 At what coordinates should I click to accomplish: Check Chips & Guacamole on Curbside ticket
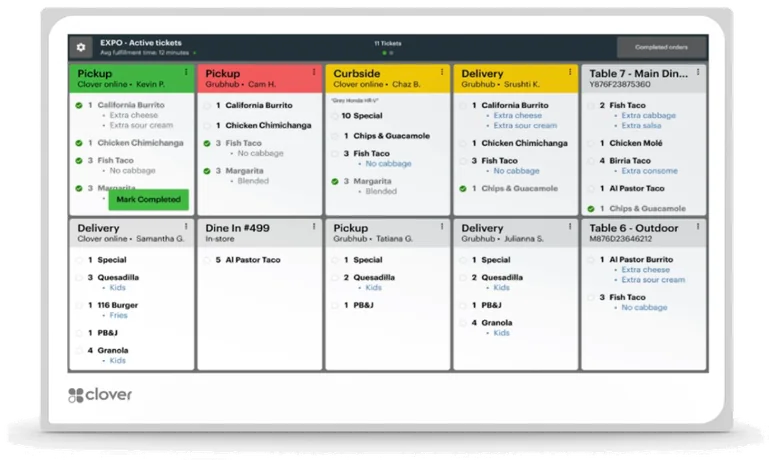coord(335,136)
